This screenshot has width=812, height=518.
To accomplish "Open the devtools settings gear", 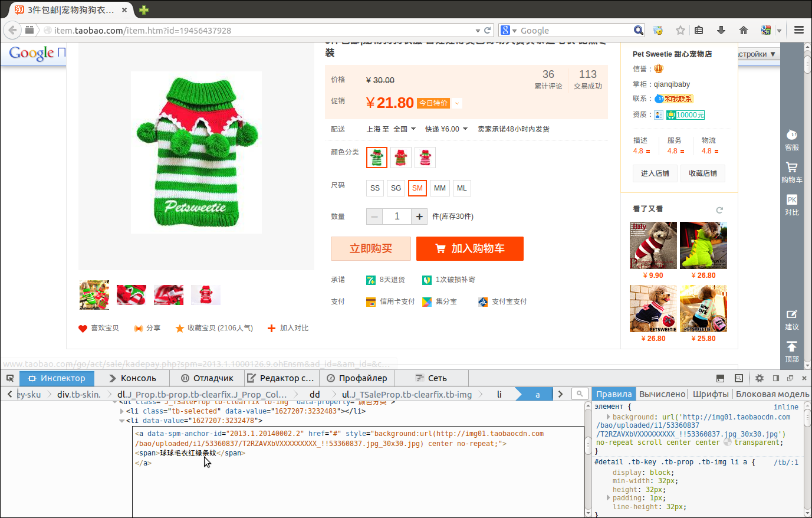I will click(x=760, y=378).
